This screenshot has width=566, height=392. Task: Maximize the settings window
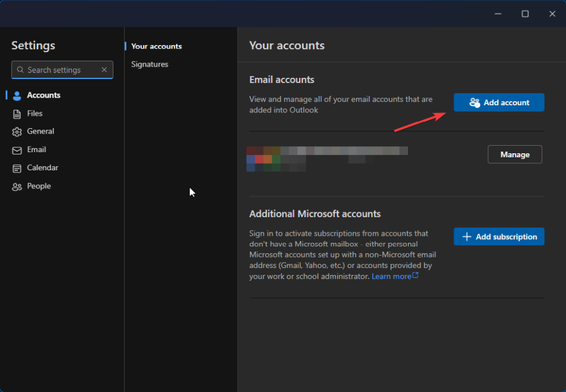(525, 13)
